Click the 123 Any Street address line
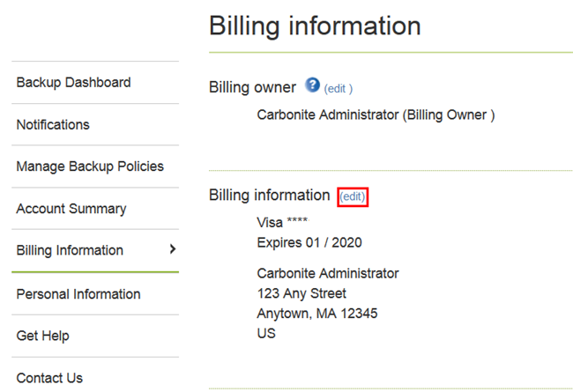The image size is (573, 392). 301,293
